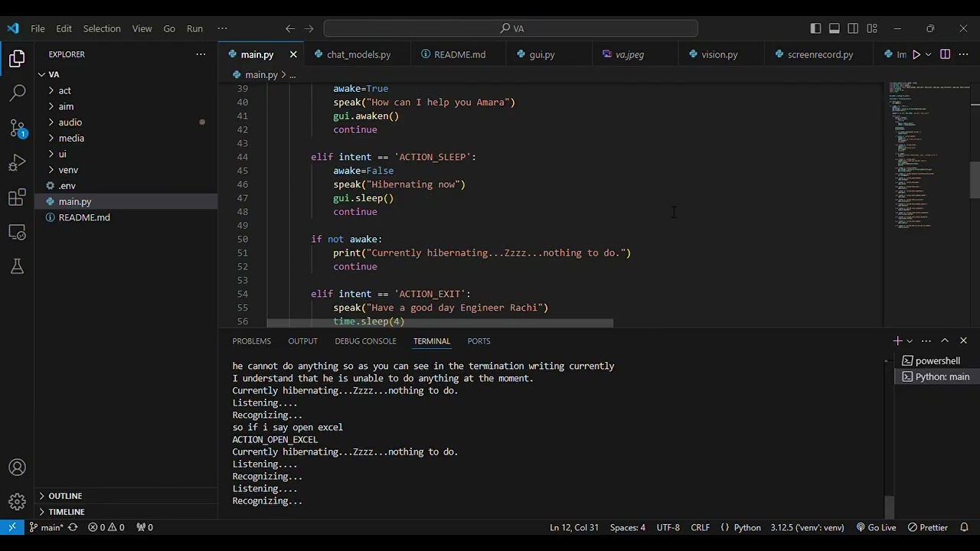This screenshot has width=980, height=551.
Task: Toggle Primary Side Bar layout button
Action: pyautogui.click(x=815, y=28)
